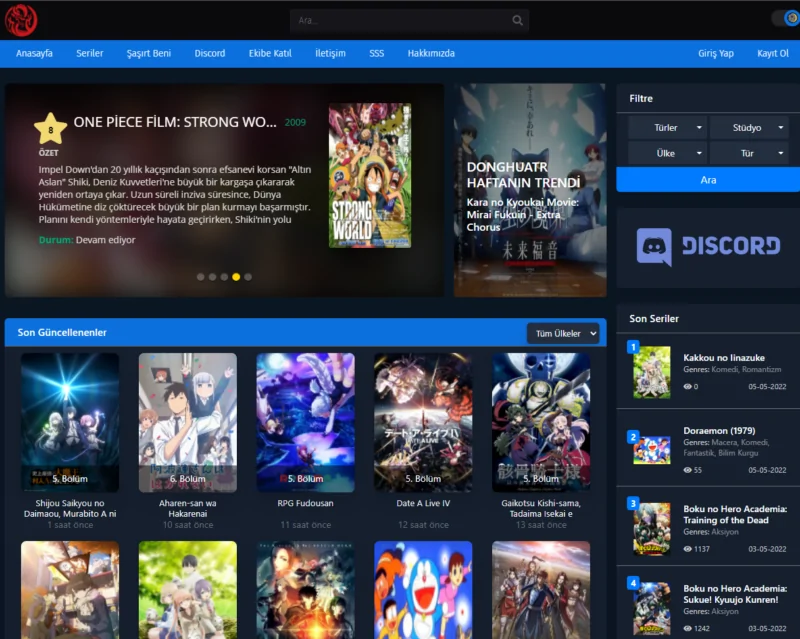800x639 pixels.
Task: Toggle the dark mode switch
Action: click(x=786, y=18)
